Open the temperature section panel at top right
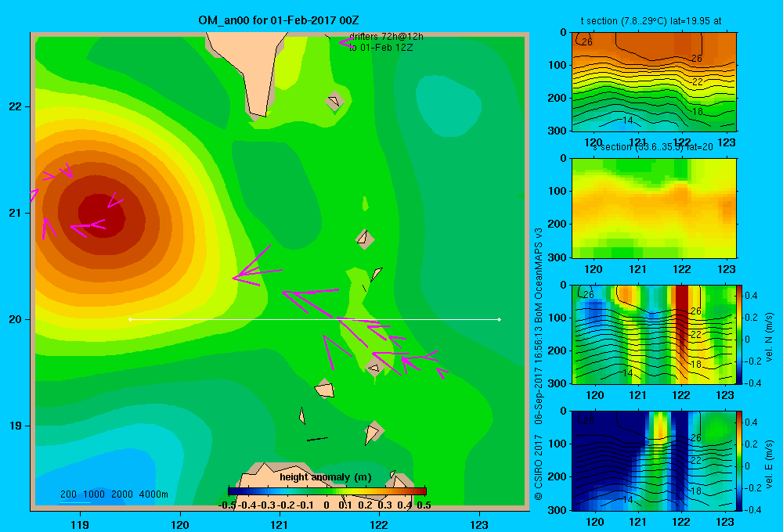Image resolution: width=783 pixels, height=532 pixels. click(654, 82)
